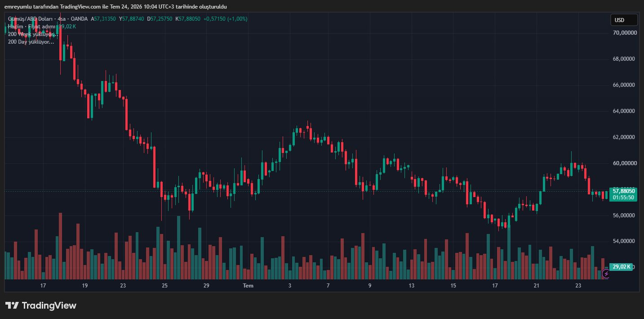Click the TradingView logo at the bottom

click(x=41, y=306)
